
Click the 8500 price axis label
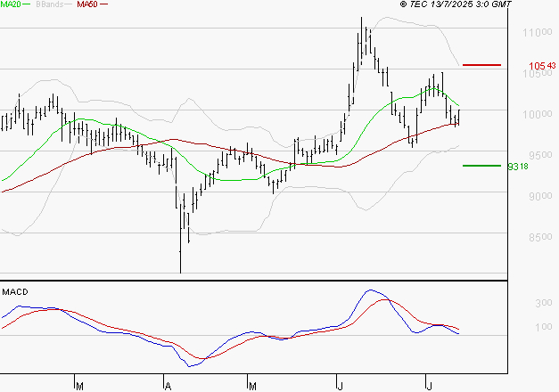tap(535, 238)
